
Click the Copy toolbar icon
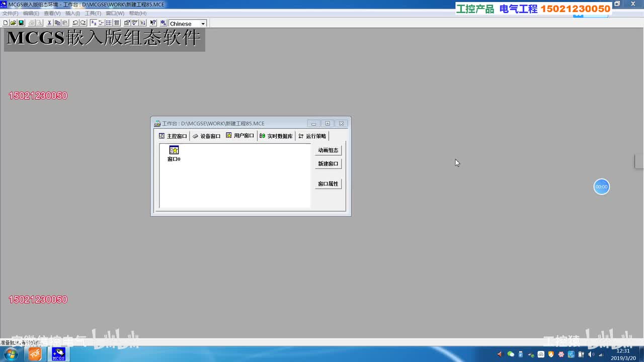(x=57, y=23)
